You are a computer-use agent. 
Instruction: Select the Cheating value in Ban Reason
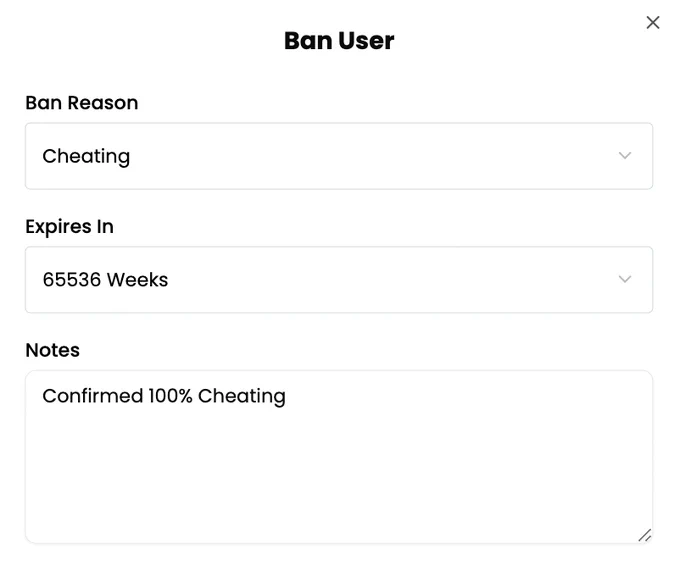[86, 156]
